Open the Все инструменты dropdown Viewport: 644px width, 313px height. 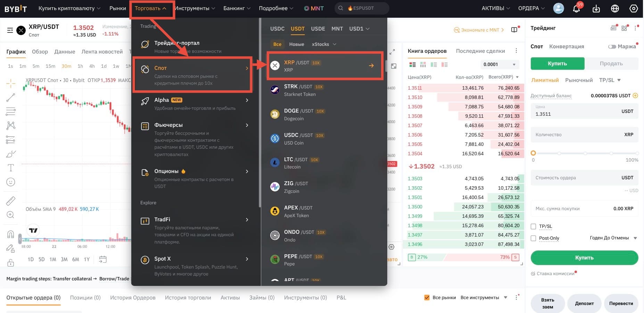(484, 297)
